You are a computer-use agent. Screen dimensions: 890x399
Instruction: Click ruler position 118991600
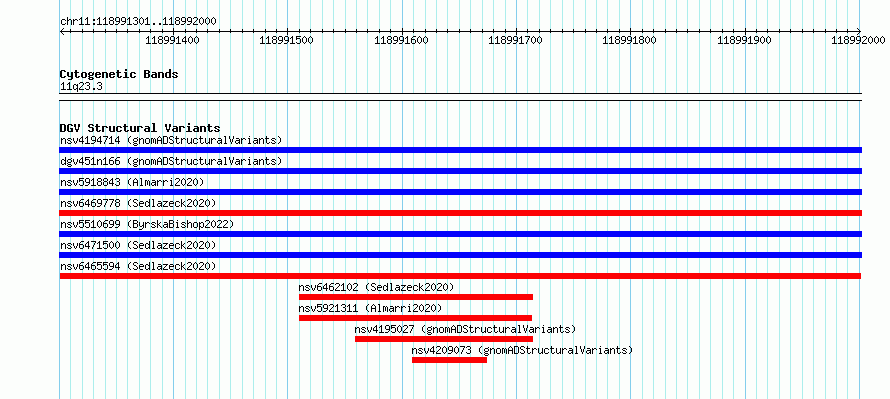tap(401, 40)
